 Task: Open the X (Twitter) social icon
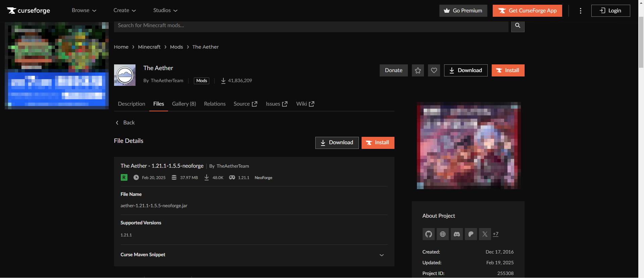[485, 234]
